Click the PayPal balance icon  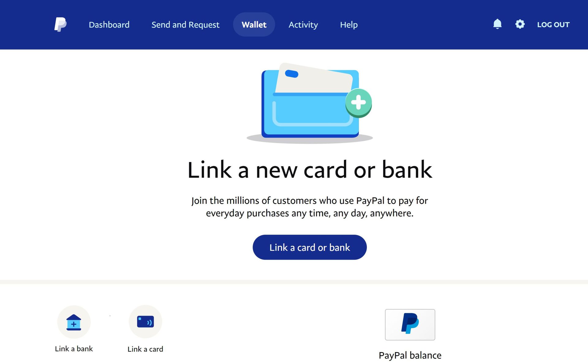pos(410,325)
